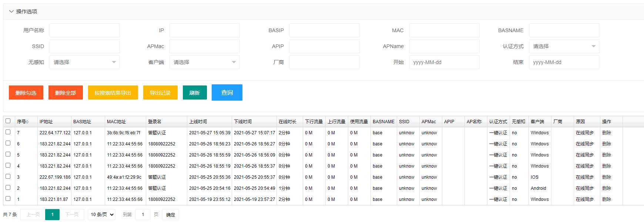
Task: Focus the APMac filter input field
Action: tap(204, 46)
